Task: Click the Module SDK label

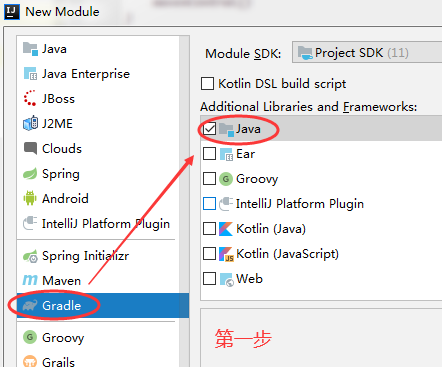Action: [x=243, y=54]
